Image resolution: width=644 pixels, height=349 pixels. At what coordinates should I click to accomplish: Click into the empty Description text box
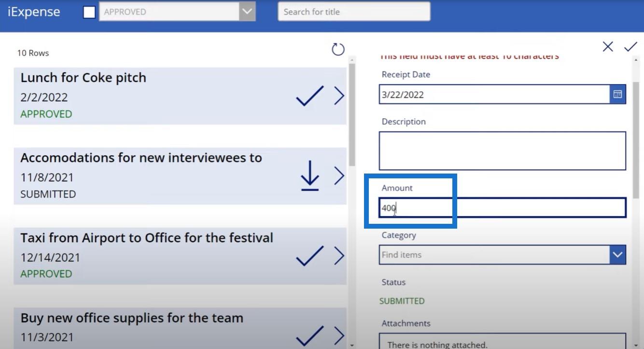click(x=503, y=150)
